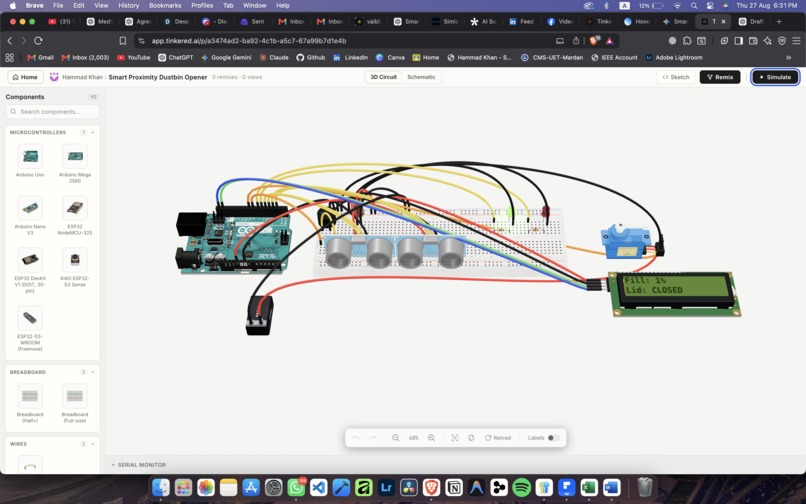Click the redo arrow in canvas toolbar

coord(372,438)
